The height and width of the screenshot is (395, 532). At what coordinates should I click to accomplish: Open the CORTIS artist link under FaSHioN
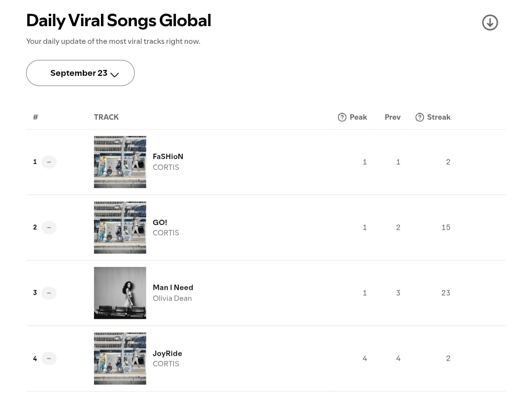point(166,167)
